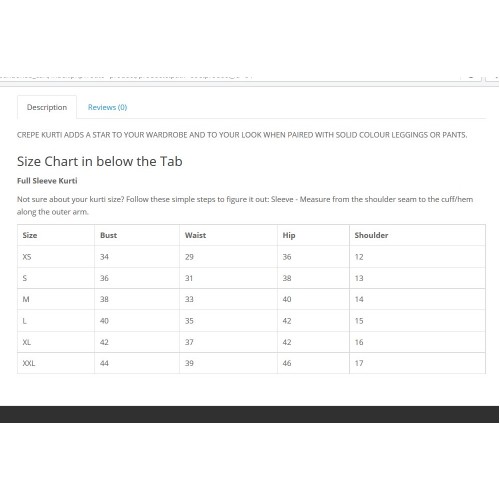Click waist value 35 in L row

[x=189, y=321]
